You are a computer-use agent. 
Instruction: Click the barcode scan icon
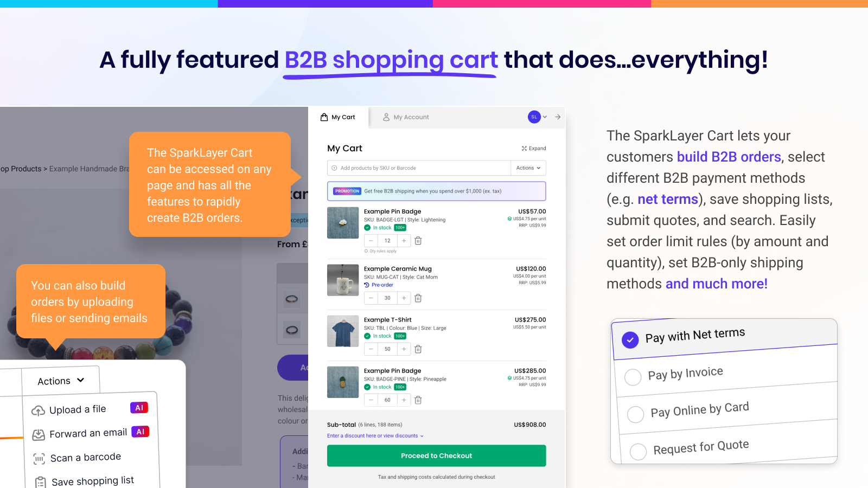(39, 459)
